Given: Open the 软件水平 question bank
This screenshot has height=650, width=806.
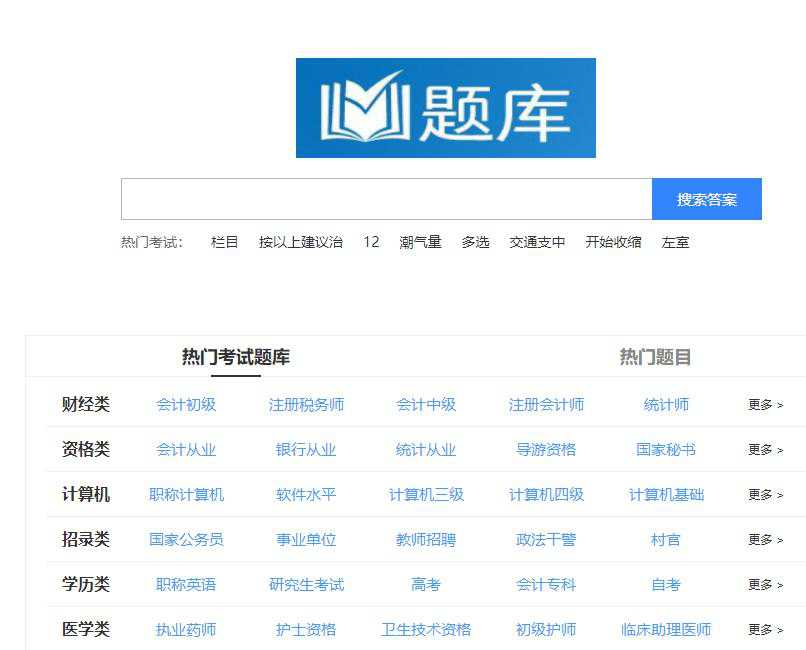Looking at the screenshot, I should pyautogui.click(x=306, y=495).
